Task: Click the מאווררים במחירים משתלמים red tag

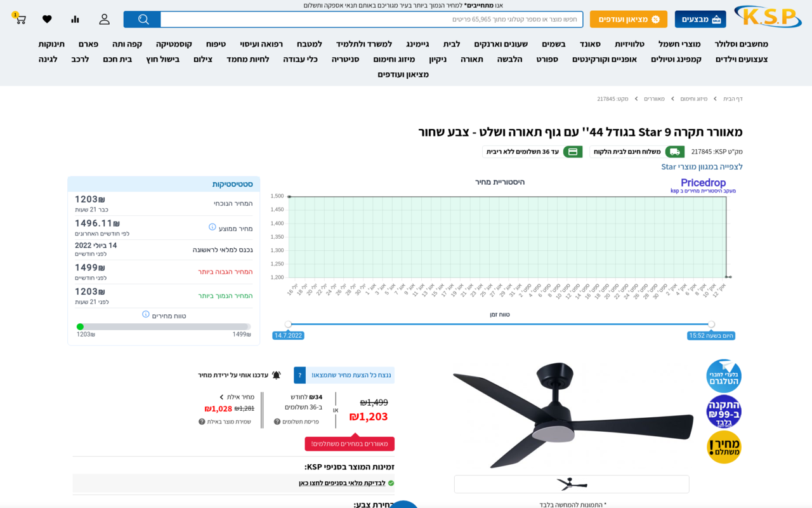Action: (x=350, y=444)
